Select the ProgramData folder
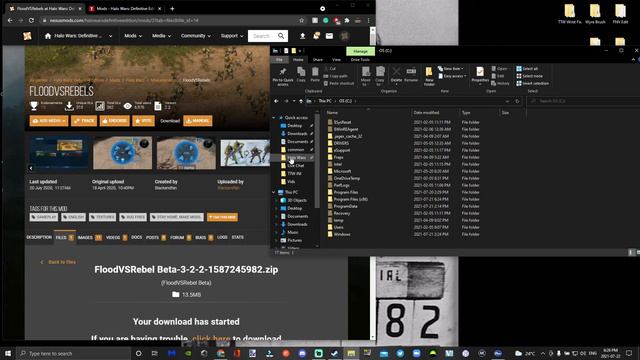 pos(345,206)
